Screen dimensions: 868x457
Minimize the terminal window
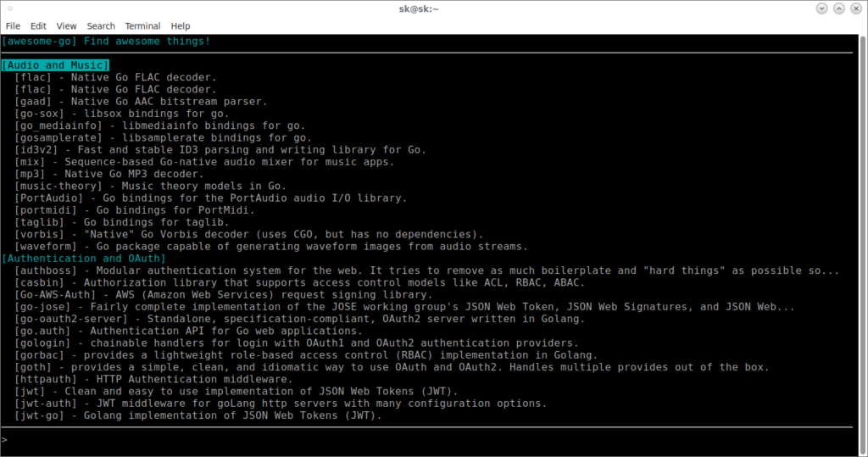click(822, 8)
